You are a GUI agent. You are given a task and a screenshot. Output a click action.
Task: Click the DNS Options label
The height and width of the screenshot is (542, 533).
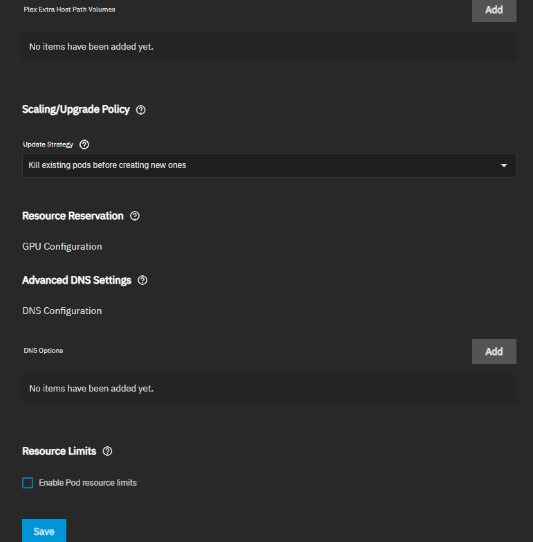tap(43, 351)
